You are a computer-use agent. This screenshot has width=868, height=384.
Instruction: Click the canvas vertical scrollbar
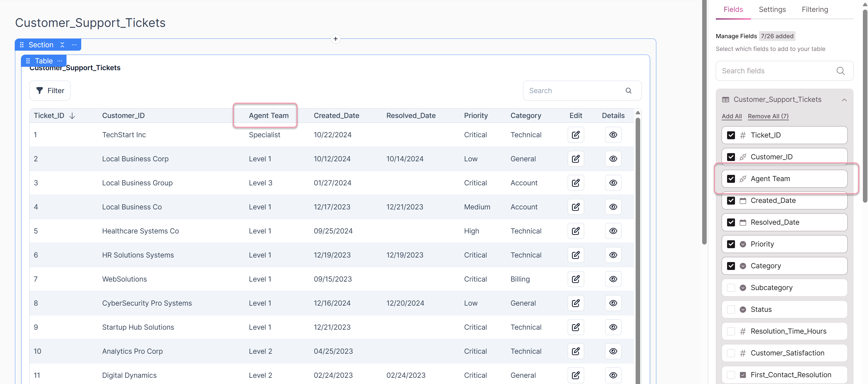704,122
